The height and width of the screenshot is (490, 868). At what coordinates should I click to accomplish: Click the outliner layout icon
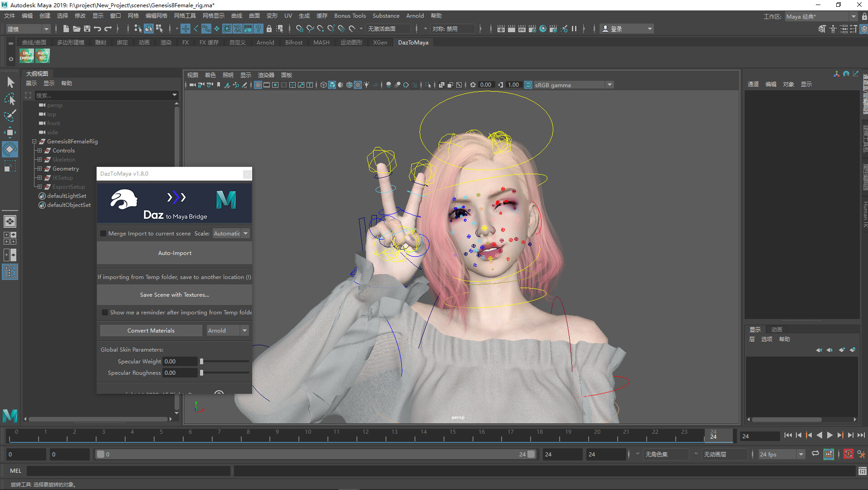click(10, 272)
